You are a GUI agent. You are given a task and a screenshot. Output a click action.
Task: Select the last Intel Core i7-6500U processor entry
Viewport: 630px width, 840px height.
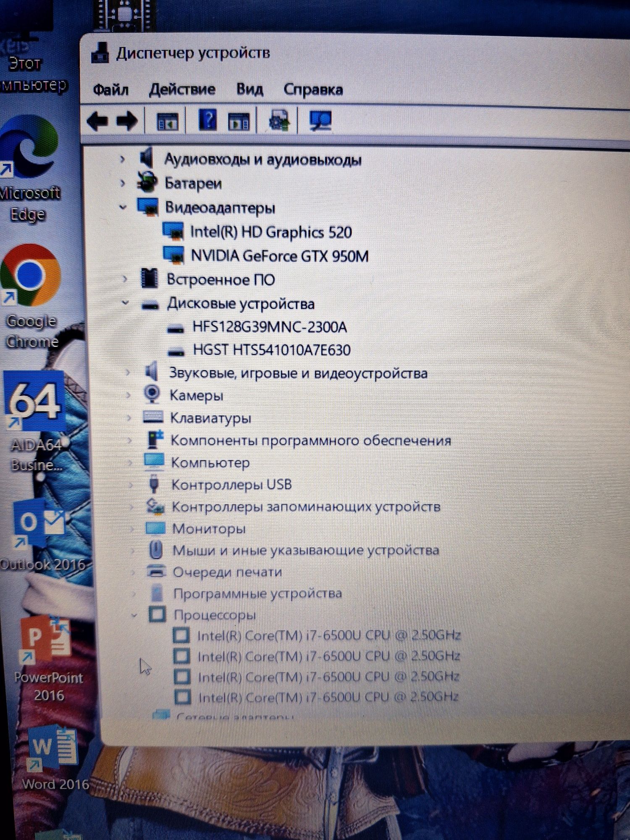click(x=328, y=697)
